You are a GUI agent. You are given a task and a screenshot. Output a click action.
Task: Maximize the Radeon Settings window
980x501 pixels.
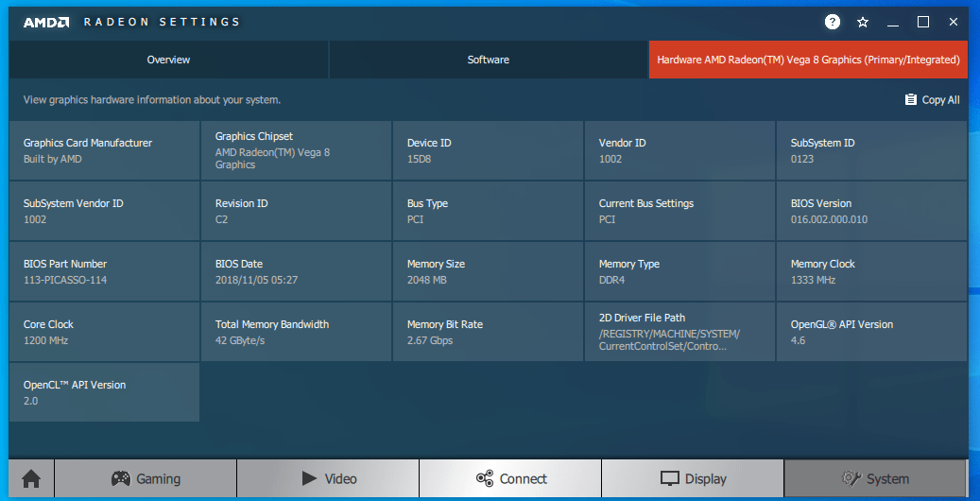click(x=923, y=22)
